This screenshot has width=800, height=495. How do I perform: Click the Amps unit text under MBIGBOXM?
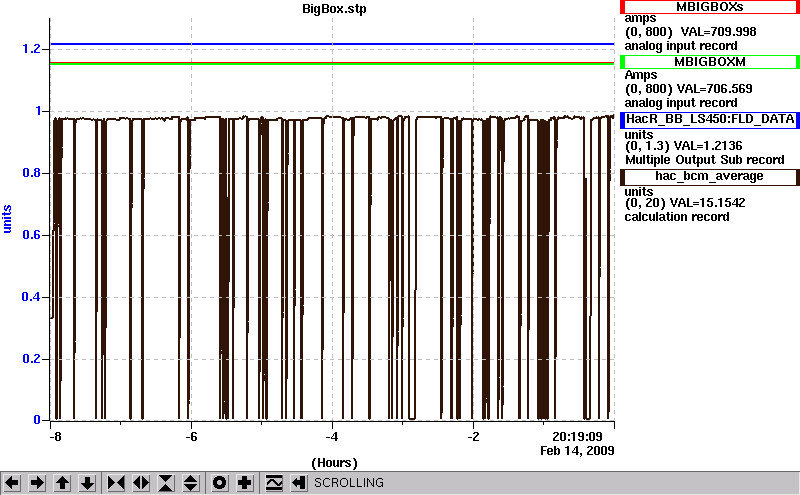coord(641,75)
